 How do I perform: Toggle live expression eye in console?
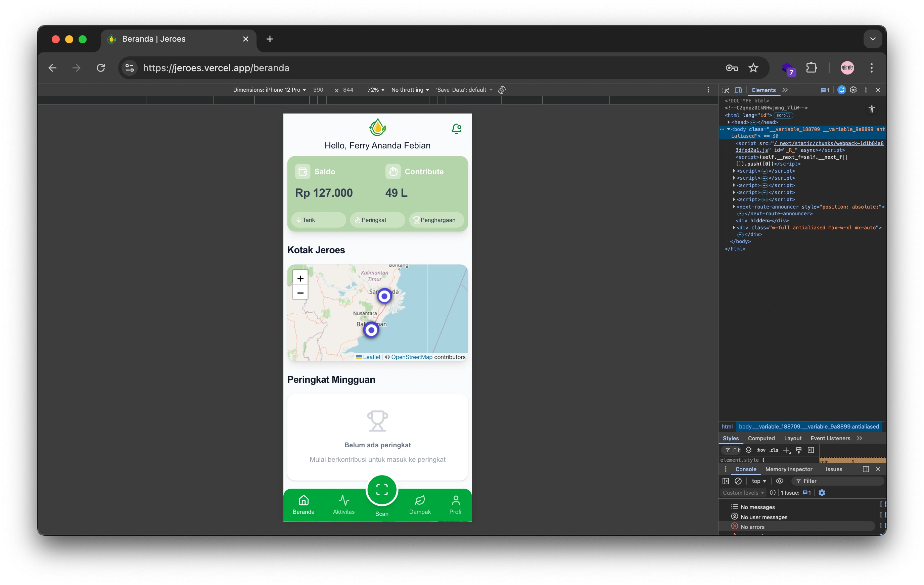[779, 481]
